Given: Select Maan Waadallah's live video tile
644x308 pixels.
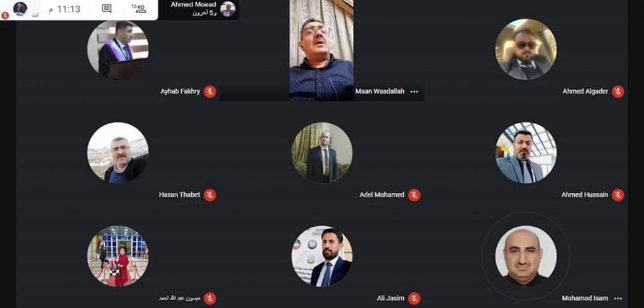Looking at the screenshot, I should pyautogui.click(x=321, y=50).
